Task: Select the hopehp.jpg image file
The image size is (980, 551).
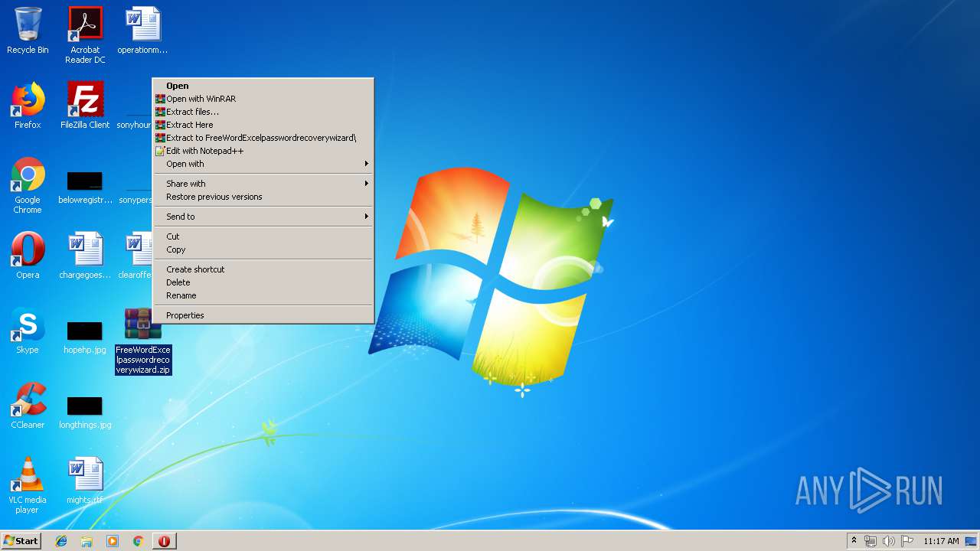Action: coord(85,337)
